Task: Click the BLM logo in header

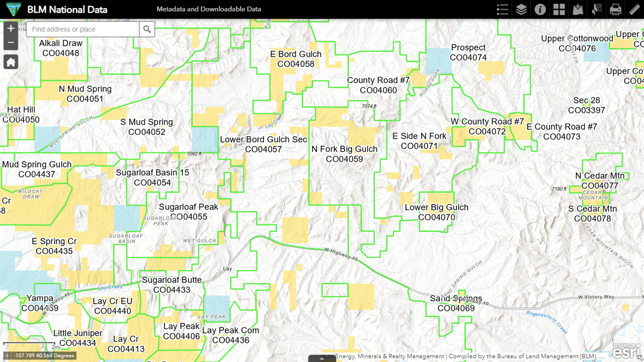Action: click(x=11, y=10)
